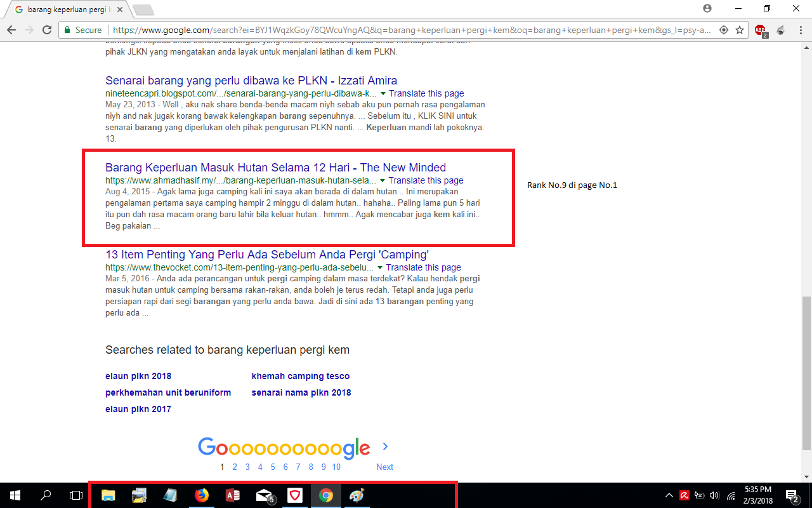Close the 'barang keperluan pergi' tab
Image resolution: width=812 pixels, height=508 pixels.
pos(120,10)
